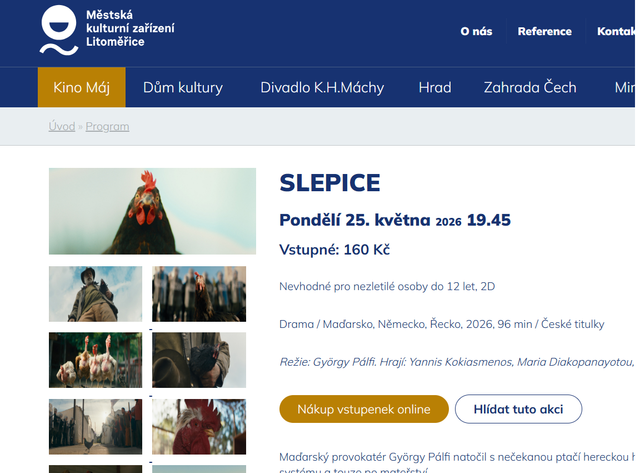Open thumbnail of white chickens running

(96, 360)
